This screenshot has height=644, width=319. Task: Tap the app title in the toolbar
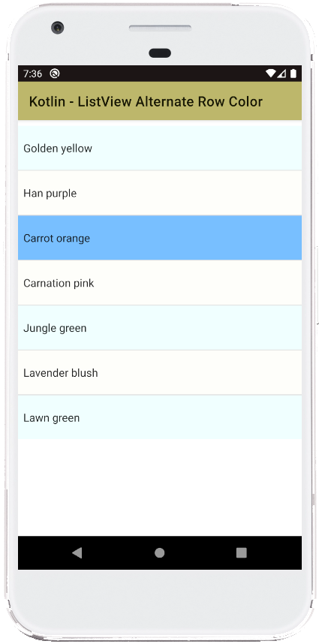[146, 101]
